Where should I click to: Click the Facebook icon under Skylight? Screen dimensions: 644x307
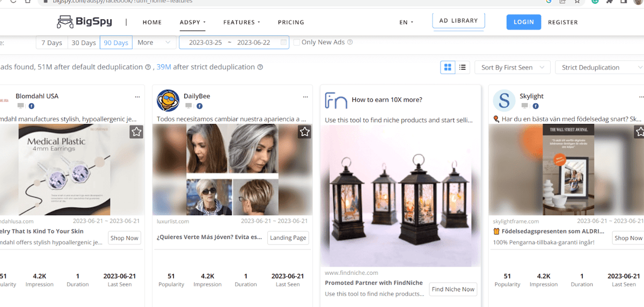(x=536, y=106)
